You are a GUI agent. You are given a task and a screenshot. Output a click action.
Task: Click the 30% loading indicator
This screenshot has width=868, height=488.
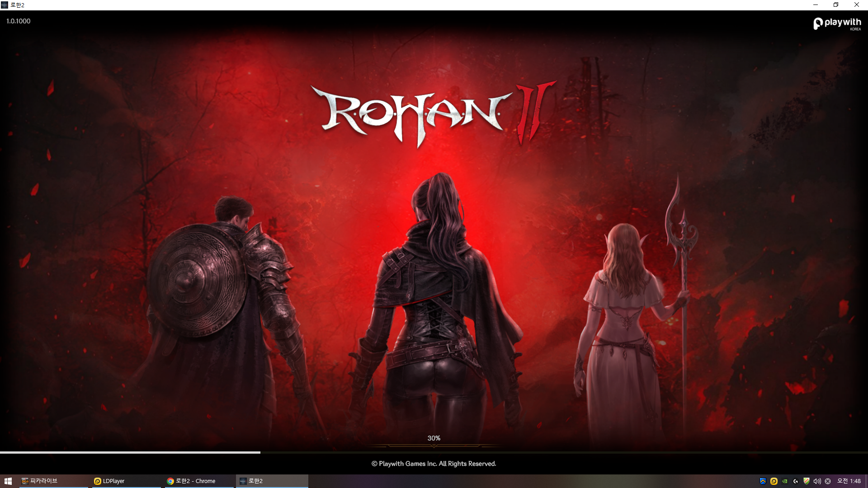pyautogui.click(x=434, y=438)
